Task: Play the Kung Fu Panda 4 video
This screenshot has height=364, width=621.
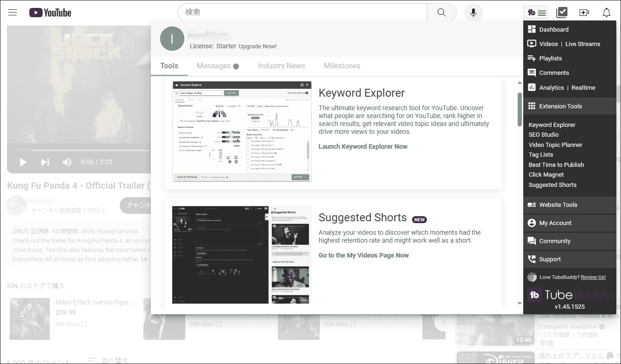Action: (23, 162)
